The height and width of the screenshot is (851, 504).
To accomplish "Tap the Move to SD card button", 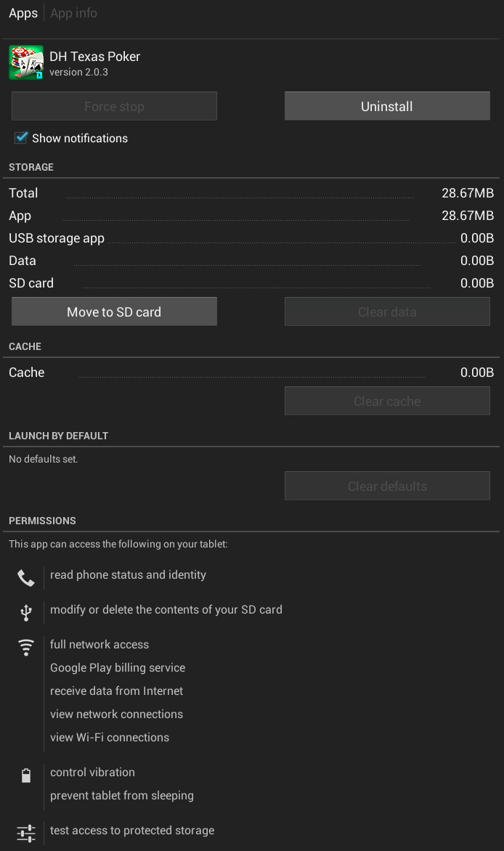I will click(114, 312).
